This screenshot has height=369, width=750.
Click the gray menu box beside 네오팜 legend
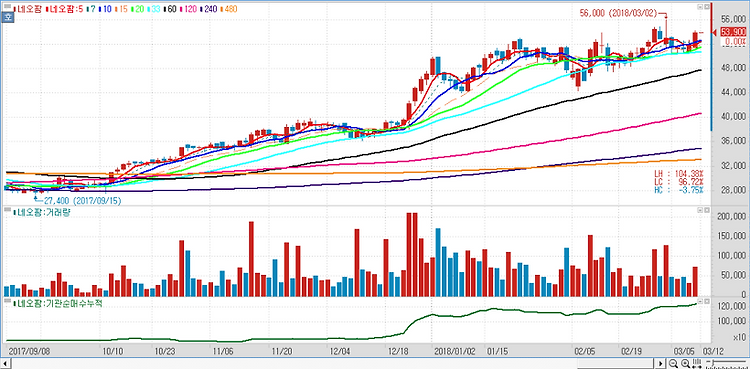click(x=7, y=6)
